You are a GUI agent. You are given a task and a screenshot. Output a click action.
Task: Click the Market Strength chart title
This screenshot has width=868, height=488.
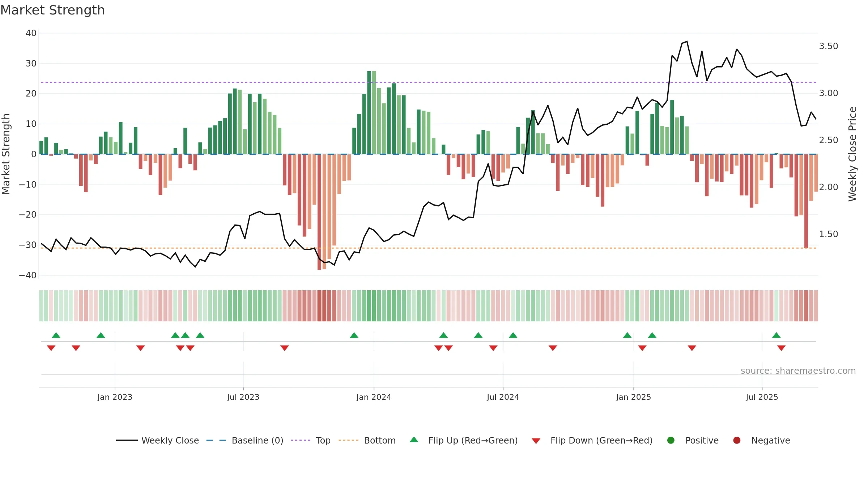(52, 10)
